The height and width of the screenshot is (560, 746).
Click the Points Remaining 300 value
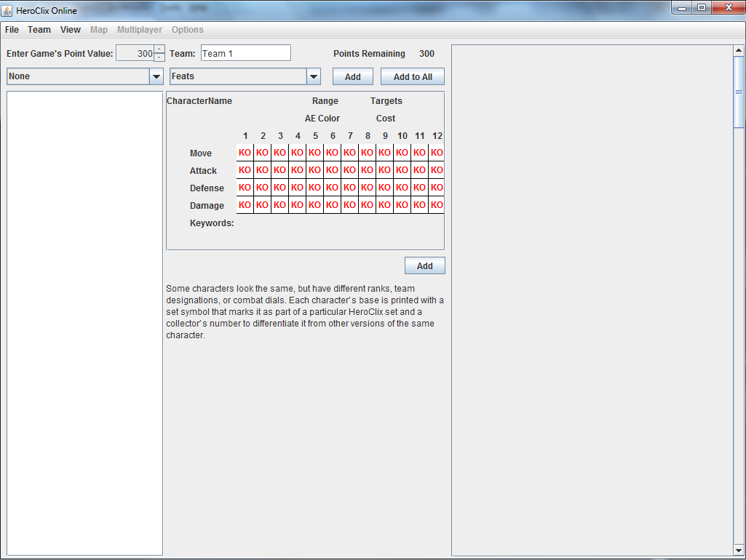tap(426, 54)
